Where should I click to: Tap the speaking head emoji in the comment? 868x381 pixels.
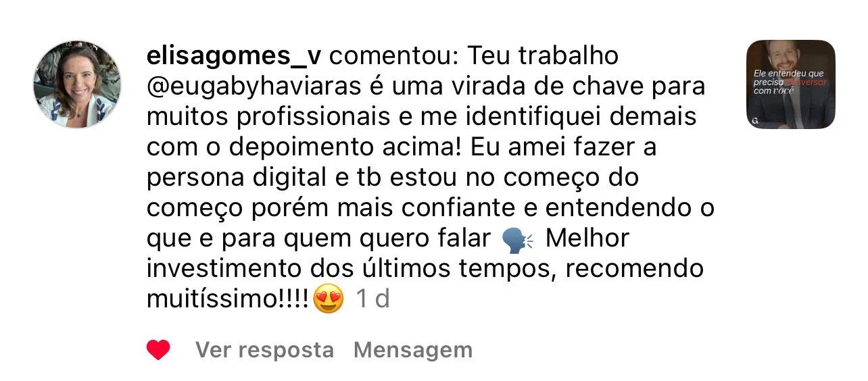[518, 240]
